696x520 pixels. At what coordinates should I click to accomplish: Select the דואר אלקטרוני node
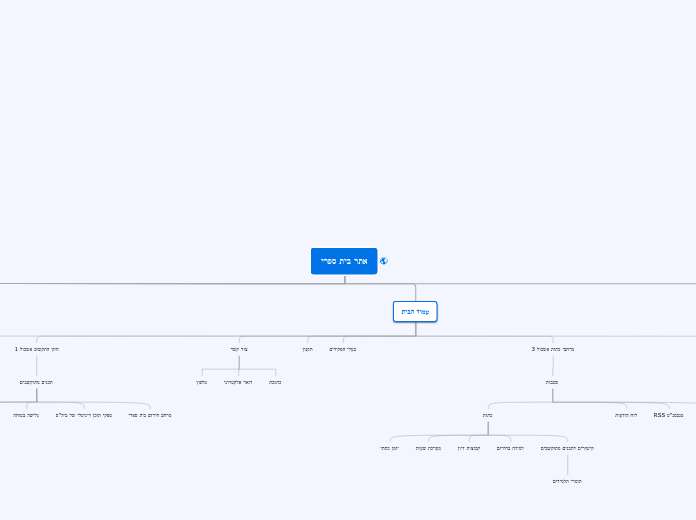coord(238,382)
